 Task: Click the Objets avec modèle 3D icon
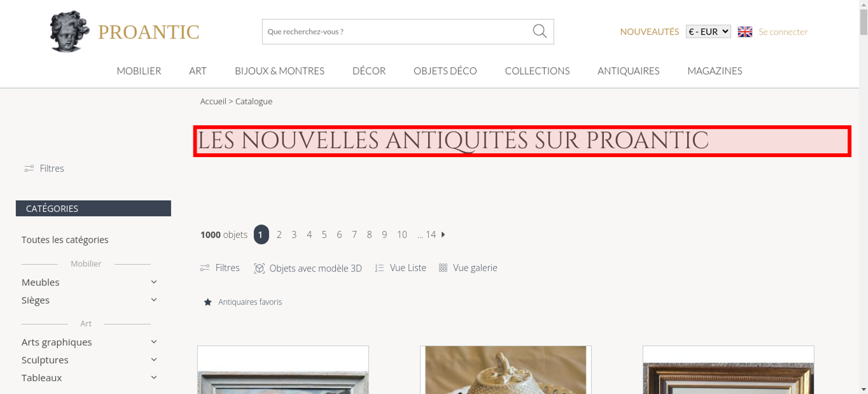pos(260,268)
